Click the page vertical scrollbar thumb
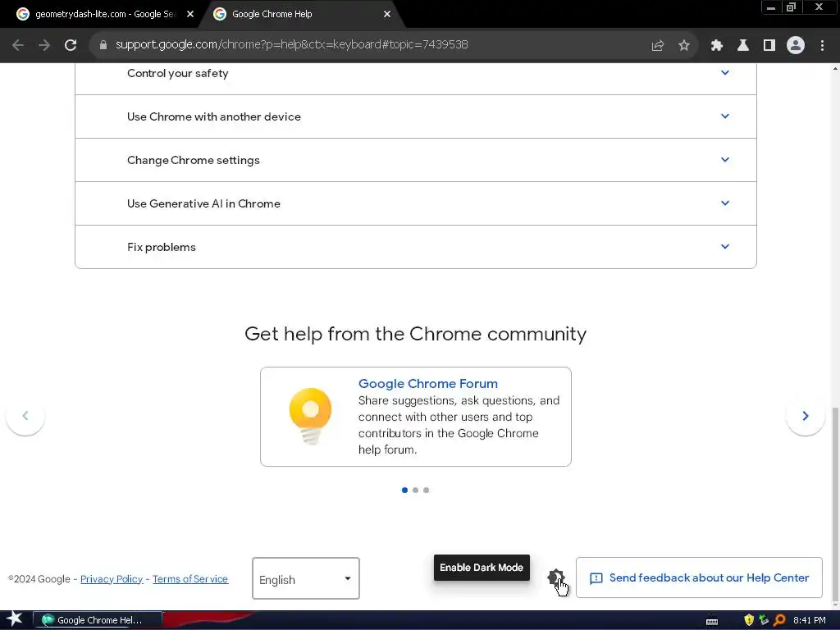The width and height of the screenshot is (840, 630). click(835, 504)
